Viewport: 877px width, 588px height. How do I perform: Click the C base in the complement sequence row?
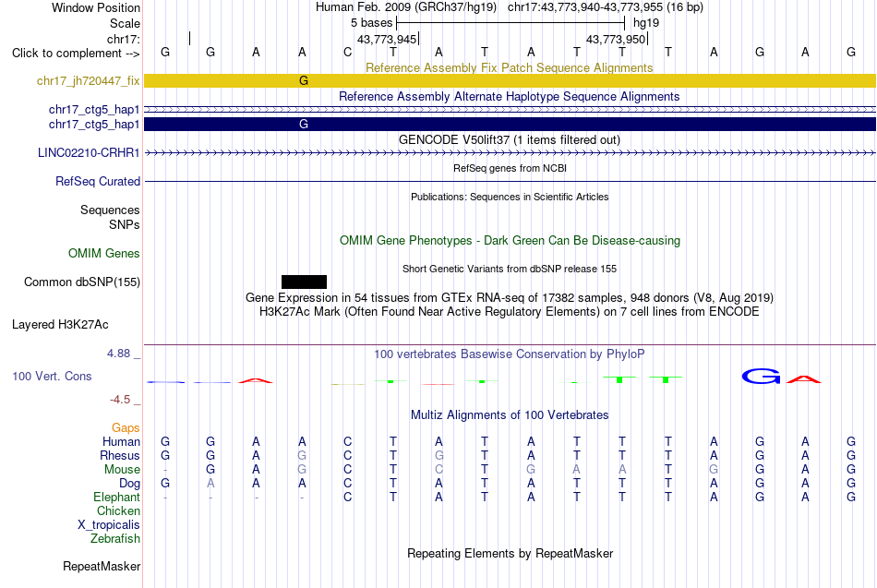347,52
